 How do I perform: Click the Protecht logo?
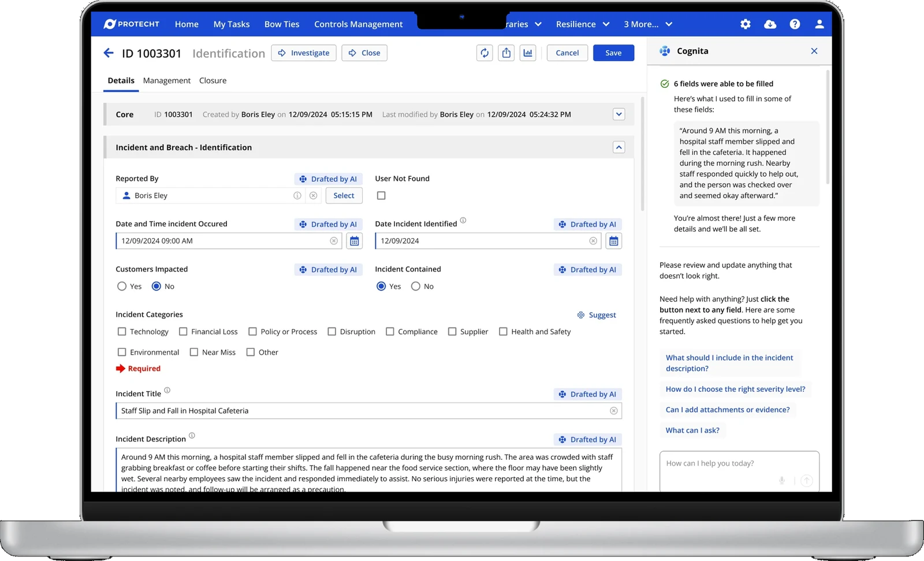tap(132, 24)
